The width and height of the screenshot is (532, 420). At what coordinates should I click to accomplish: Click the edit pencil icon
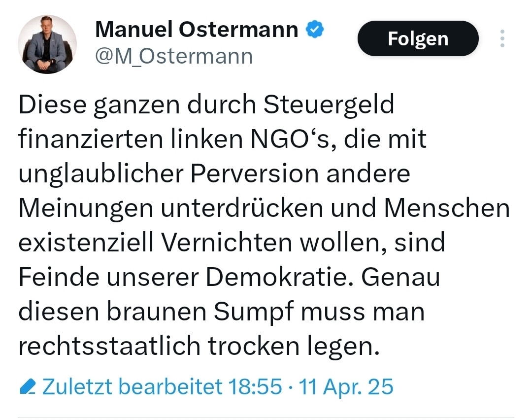[28, 387]
